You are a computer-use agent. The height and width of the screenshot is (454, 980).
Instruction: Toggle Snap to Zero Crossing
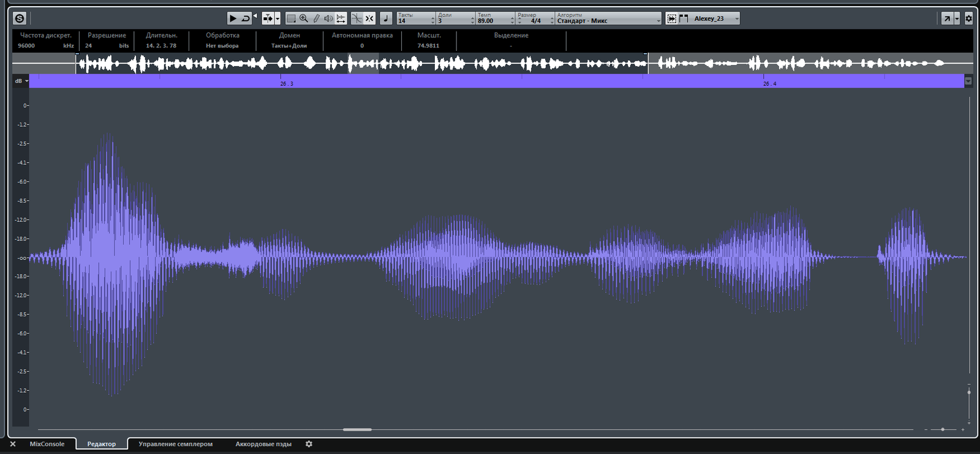click(356, 18)
